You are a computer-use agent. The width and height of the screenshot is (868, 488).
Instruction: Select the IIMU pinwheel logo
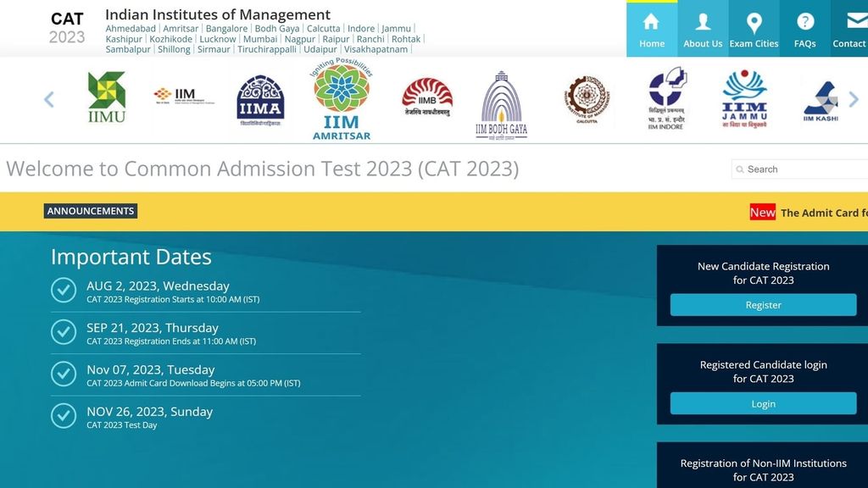[x=106, y=97]
